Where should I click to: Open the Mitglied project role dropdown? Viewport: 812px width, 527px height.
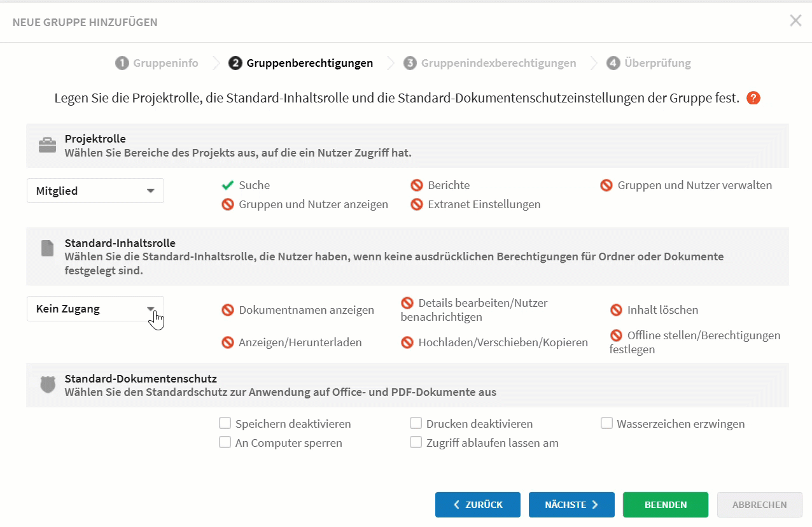pyautogui.click(x=95, y=191)
